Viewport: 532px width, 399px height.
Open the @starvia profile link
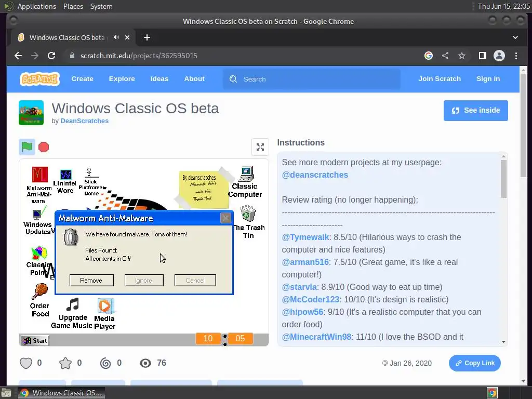point(299,287)
